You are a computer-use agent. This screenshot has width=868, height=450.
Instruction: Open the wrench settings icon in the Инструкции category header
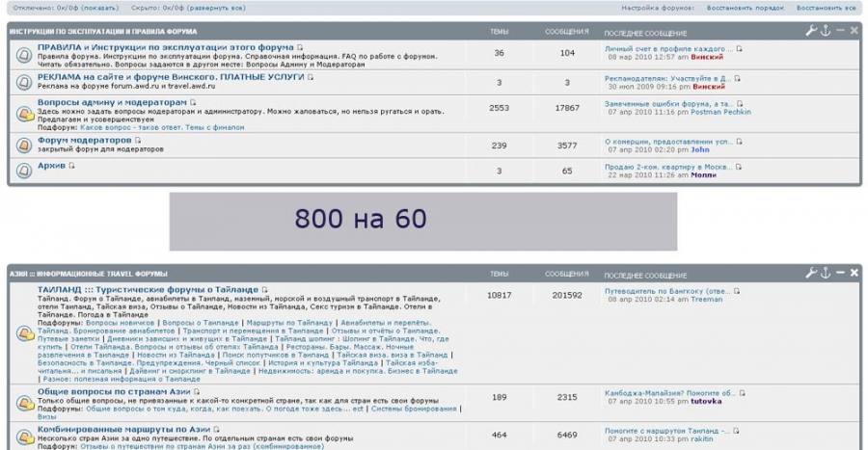click(x=811, y=31)
